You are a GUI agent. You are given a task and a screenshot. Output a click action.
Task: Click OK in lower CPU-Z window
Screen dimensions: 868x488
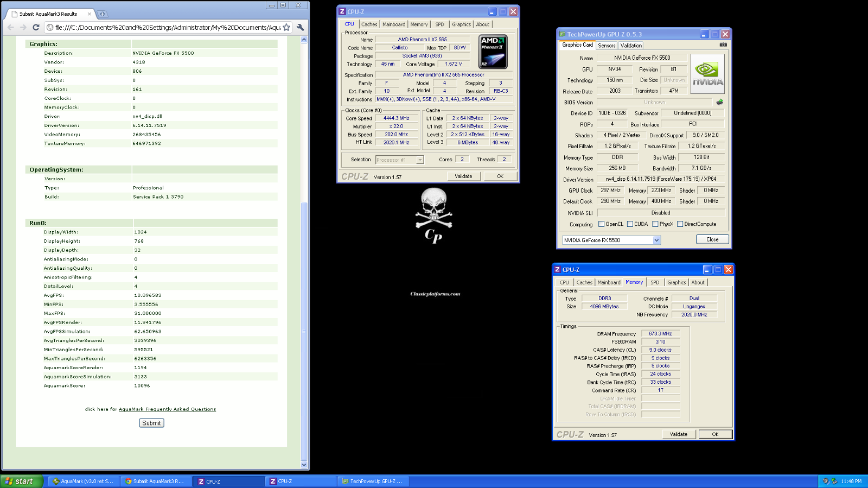click(x=715, y=434)
